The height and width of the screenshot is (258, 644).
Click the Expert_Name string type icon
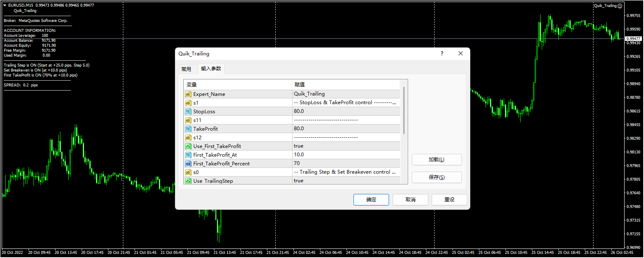(x=188, y=94)
